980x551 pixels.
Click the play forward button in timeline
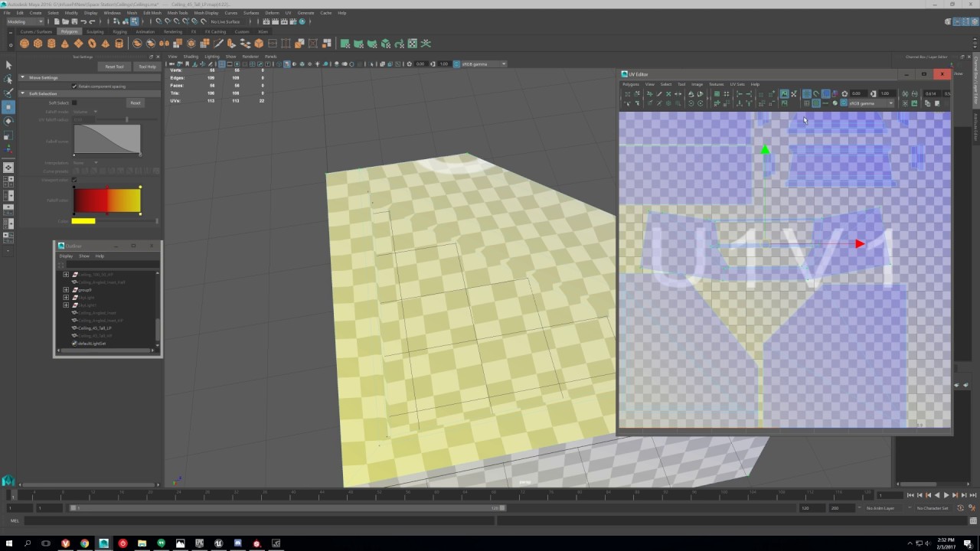pyautogui.click(x=946, y=495)
